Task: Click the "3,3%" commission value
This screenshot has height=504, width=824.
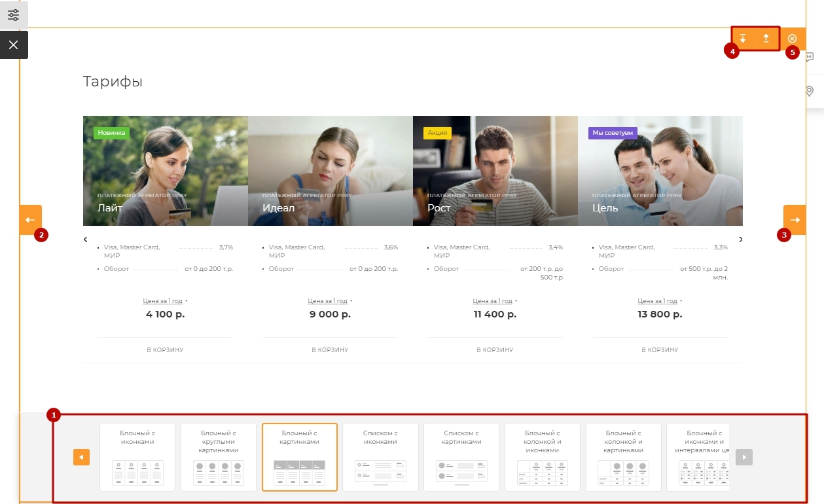Action: point(721,247)
